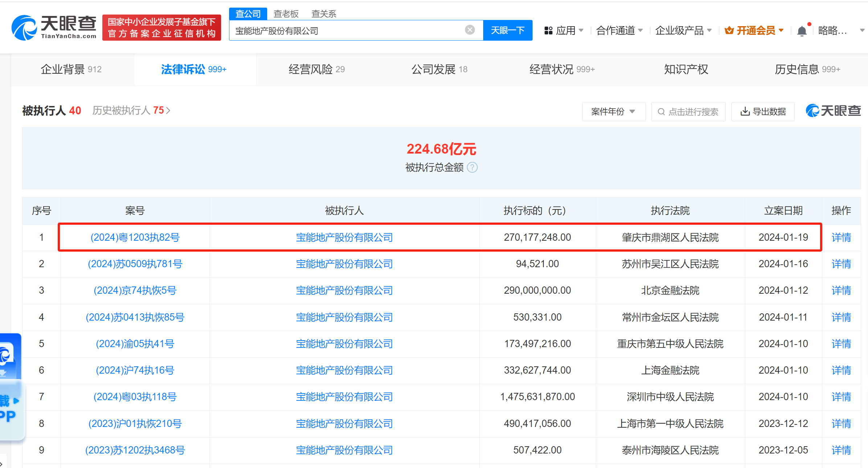The width and height of the screenshot is (868, 468).
Task: Open the notification bell
Action: click(802, 31)
